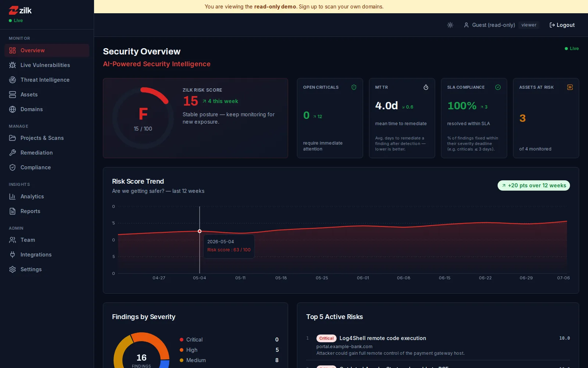The image size is (588, 368).
Task: Select Projects & Scans menu item
Action: point(47,138)
